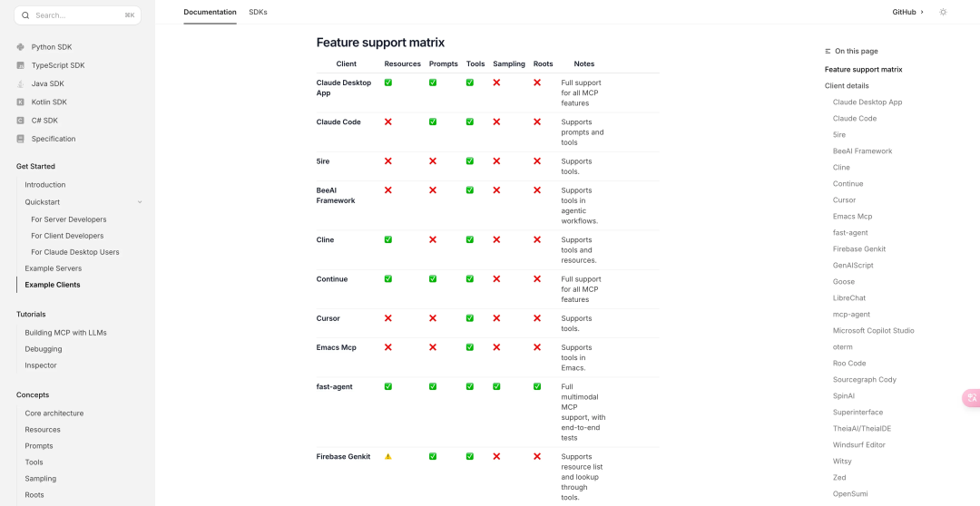The height and width of the screenshot is (506, 980).
Task: Click the TypeScript SDK icon
Action: [21, 65]
